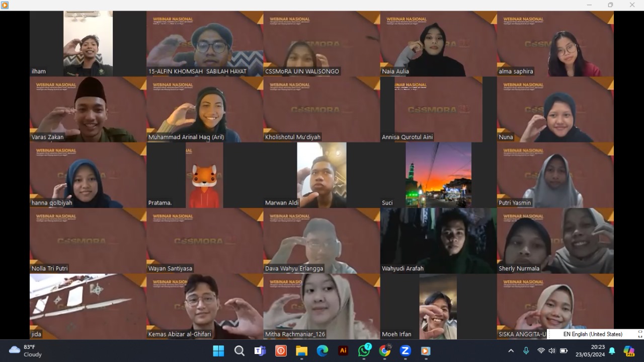Image resolution: width=644 pixels, height=362 pixels.
Task: Open WhatsApp with 7 unread messages
Action: [x=364, y=351]
